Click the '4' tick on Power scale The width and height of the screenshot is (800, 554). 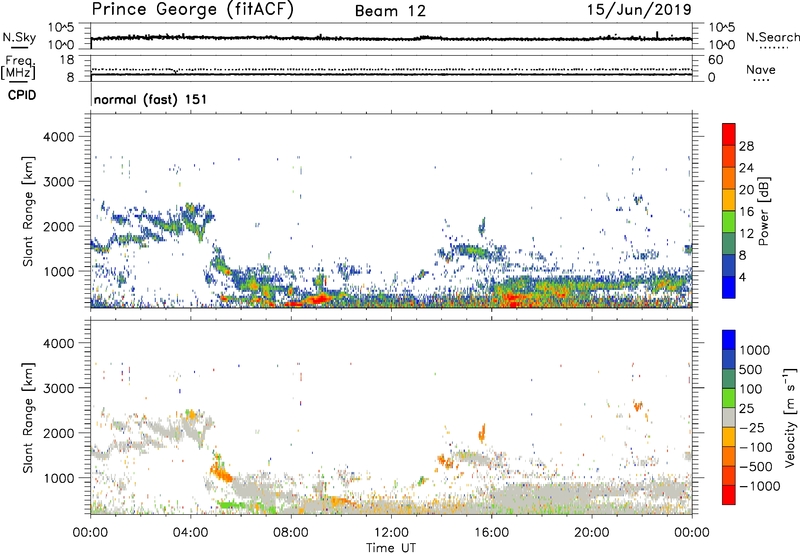point(742,278)
